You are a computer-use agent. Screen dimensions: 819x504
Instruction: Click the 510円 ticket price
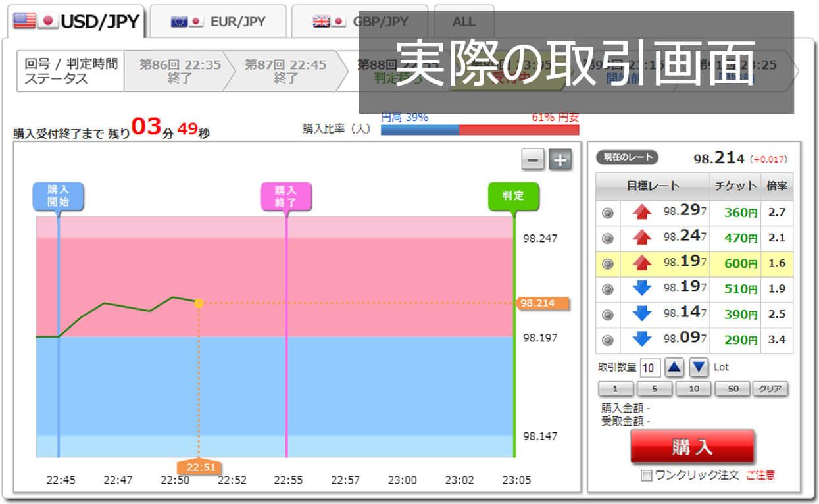[741, 289]
